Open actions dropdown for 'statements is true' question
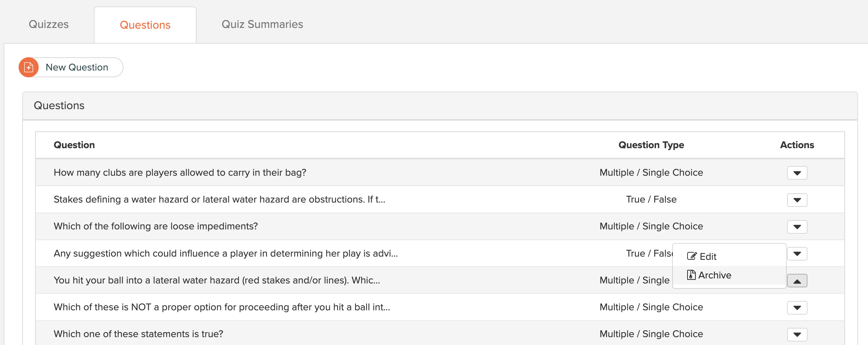Image resolution: width=868 pixels, height=345 pixels. [797, 335]
